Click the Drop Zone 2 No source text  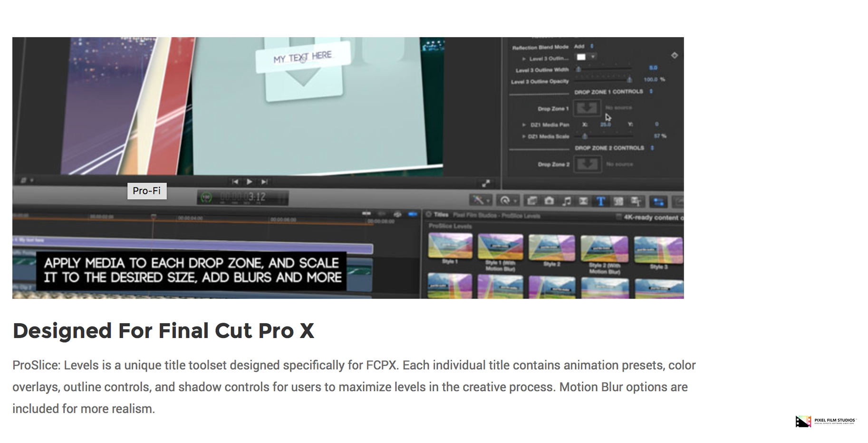point(620,164)
